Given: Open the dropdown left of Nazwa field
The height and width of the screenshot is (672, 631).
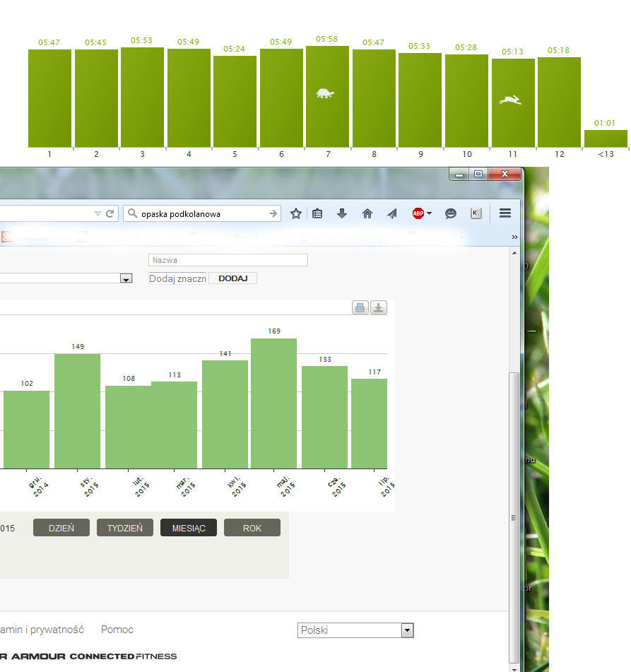Looking at the screenshot, I should point(126,279).
